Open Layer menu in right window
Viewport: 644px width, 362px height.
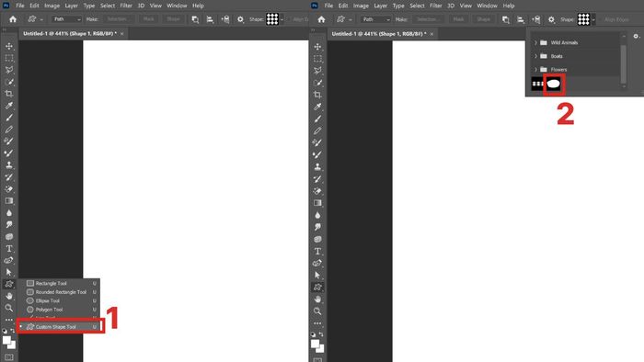pos(380,6)
